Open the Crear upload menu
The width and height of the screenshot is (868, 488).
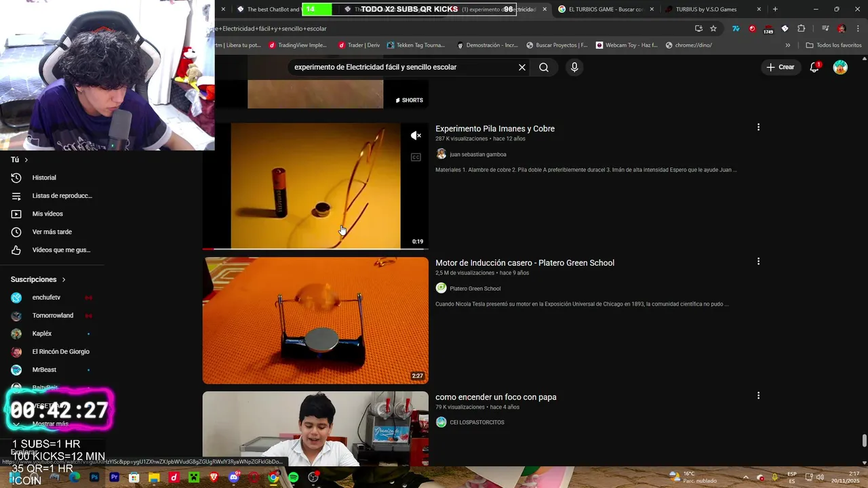[780, 67]
